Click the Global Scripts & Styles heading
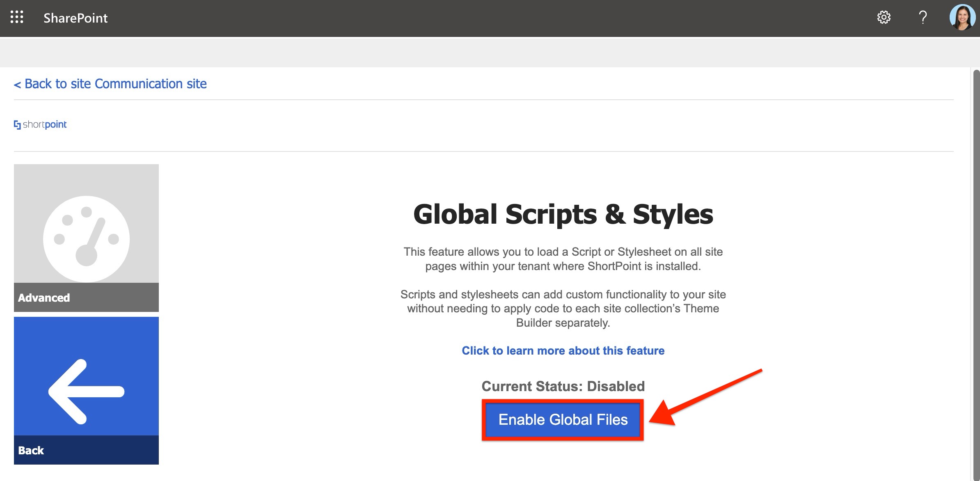Image resolution: width=980 pixels, height=481 pixels. (x=563, y=214)
